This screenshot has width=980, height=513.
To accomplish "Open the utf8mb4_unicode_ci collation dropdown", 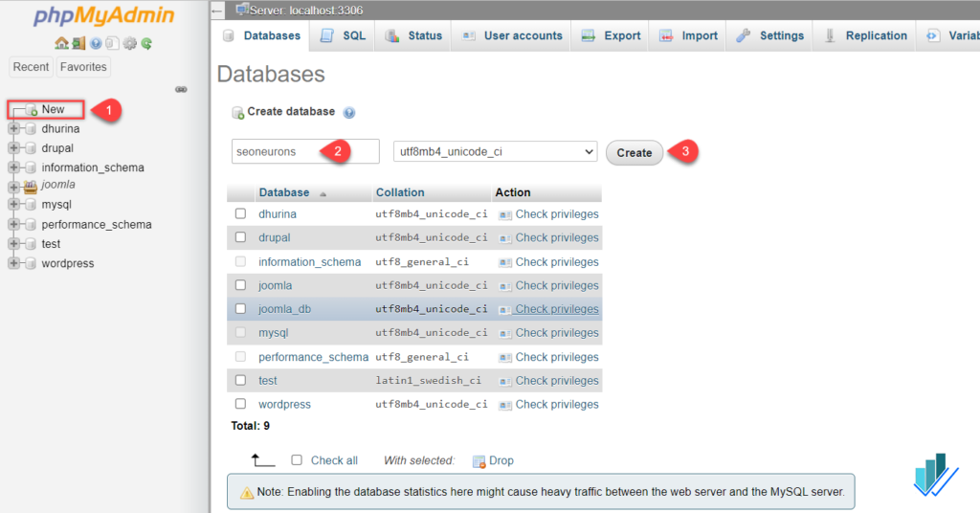I will pos(495,152).
